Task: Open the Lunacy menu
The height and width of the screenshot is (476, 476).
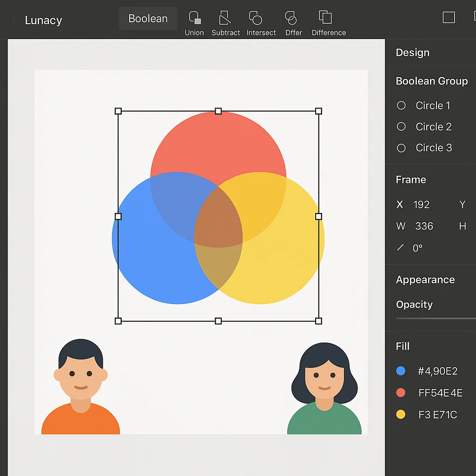Action: [x=43, y=20]
